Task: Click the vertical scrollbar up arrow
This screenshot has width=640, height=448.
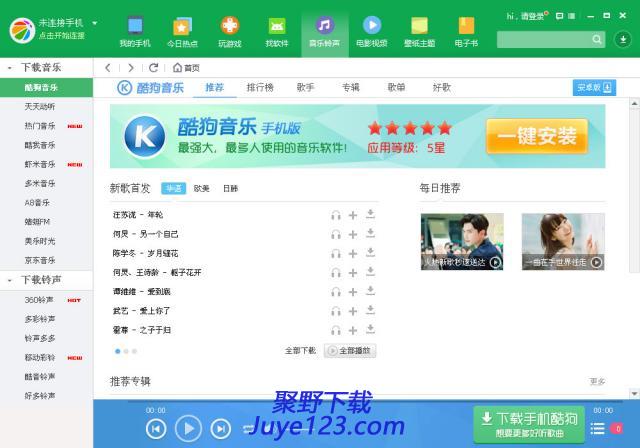Action: click(x=634, y=103)
